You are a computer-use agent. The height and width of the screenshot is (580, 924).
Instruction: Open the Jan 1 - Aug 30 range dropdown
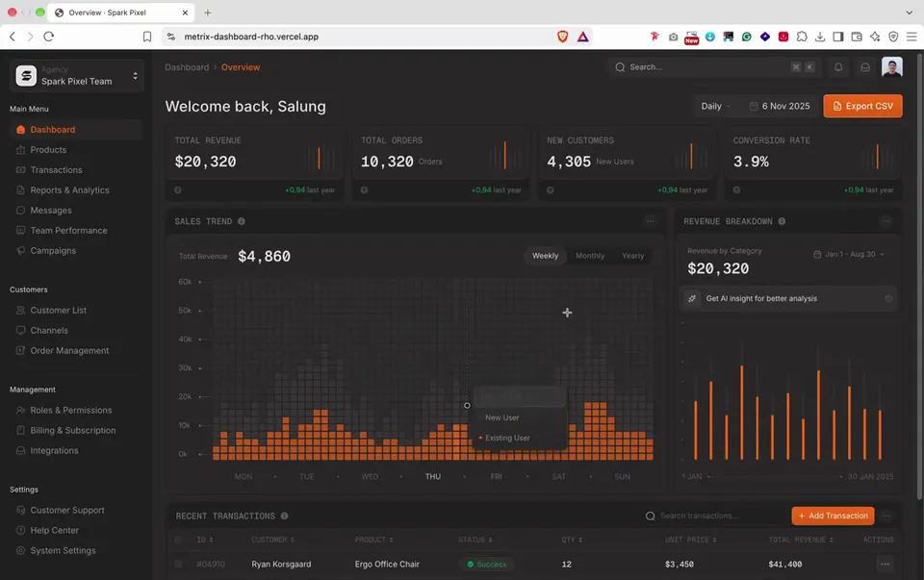[849, 254]
